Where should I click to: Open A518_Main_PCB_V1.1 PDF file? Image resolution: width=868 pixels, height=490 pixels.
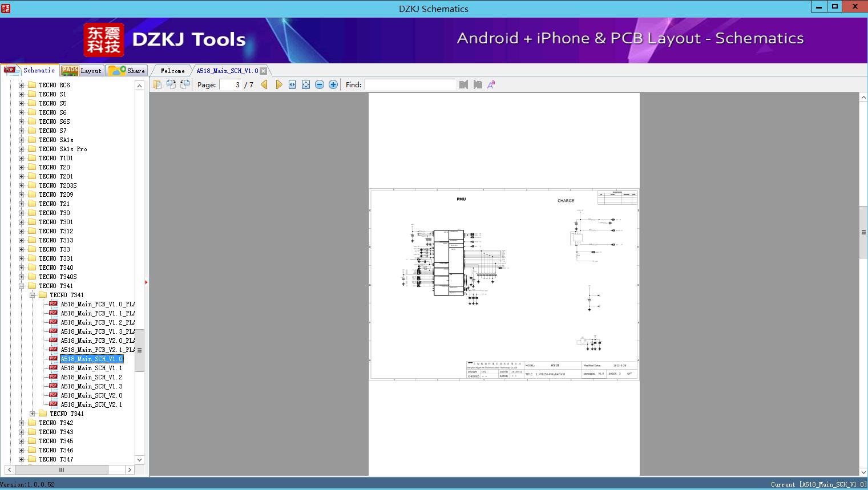98,313
